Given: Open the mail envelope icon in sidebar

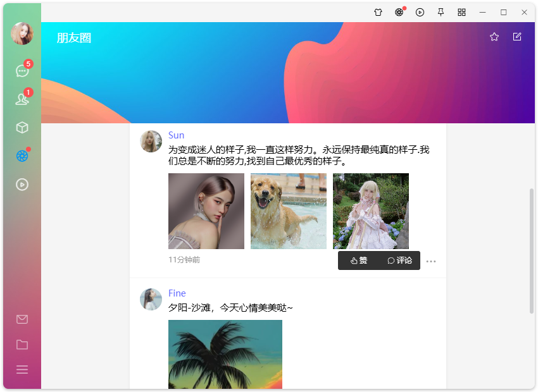Looking at the screenshot, I should click(22, 319).
